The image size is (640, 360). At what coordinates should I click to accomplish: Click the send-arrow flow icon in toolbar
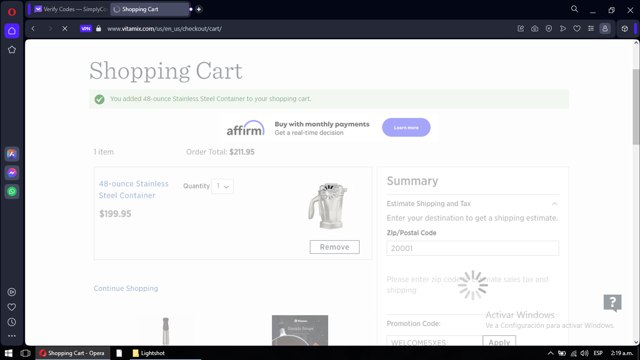(x=563, y=29)
